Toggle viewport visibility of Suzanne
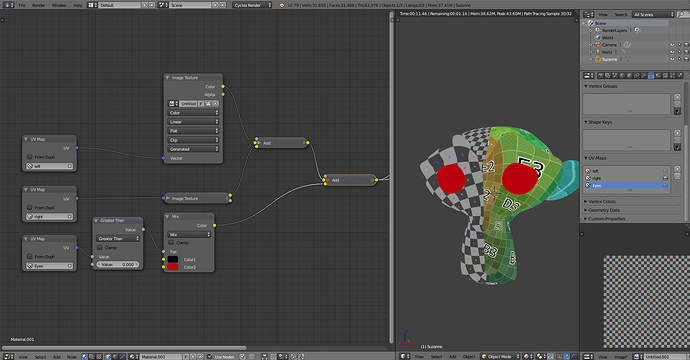Image resolution: width=690 pixels, height=360 pixels. click(672, 59)
